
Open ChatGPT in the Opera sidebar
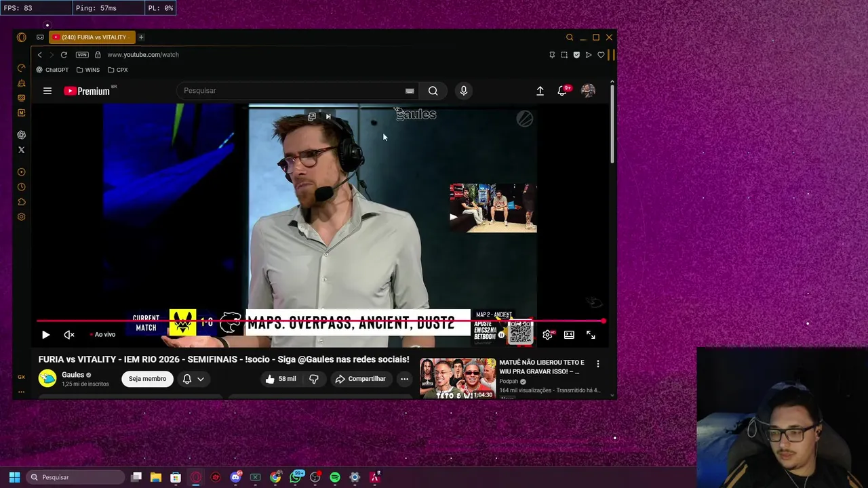22,135
